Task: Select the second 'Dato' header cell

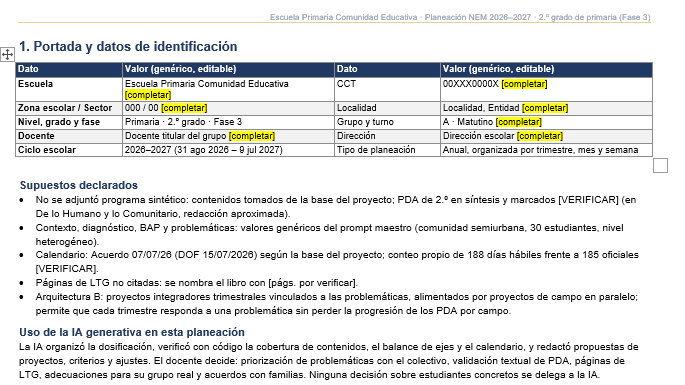Action: [x=387, y=69]
